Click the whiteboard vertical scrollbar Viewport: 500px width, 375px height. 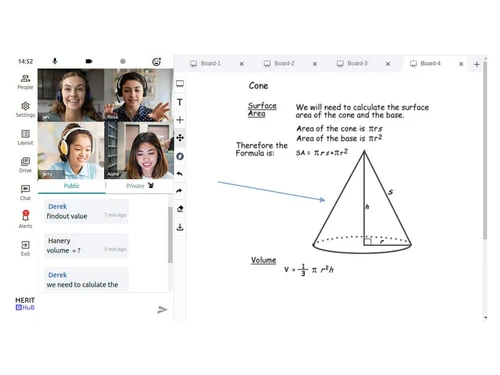coord(485,150)
